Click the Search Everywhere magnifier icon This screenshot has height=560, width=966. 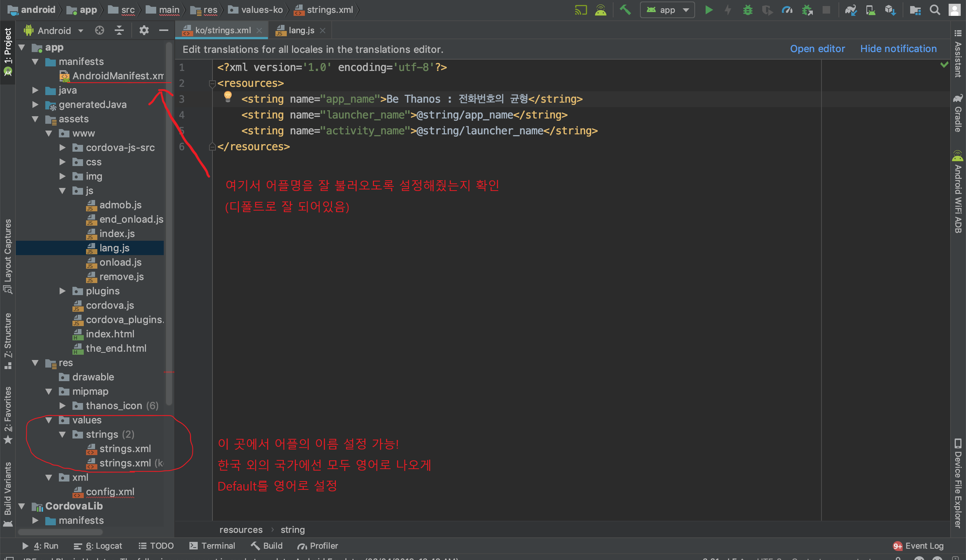point(935,10)
